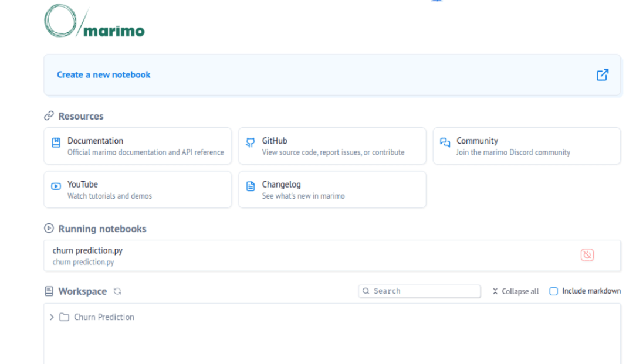Screen dimensions: 626x364
Task: Open the GitHub resource card
Action: click(332, 146)
